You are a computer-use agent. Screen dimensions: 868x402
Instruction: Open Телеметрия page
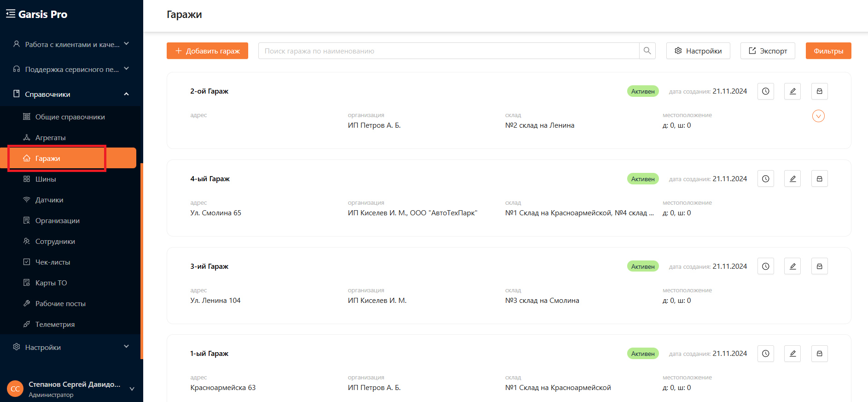[55, 325]
